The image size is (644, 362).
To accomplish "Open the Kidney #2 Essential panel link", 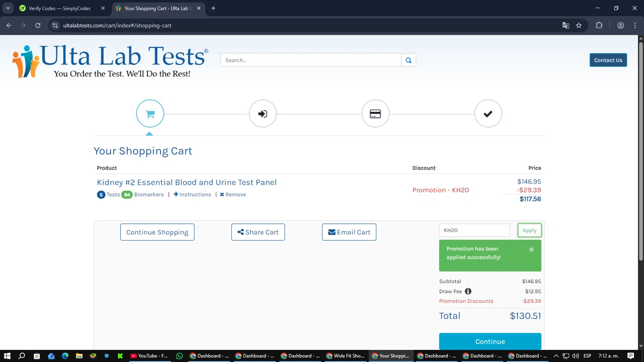I will pyautogui.click(x=187, y=182).
